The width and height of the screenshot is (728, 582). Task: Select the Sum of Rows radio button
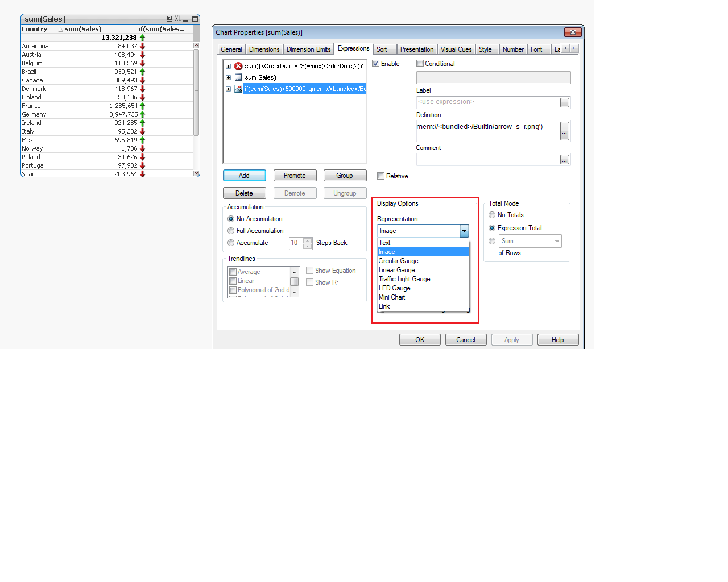tap(492, 241)
